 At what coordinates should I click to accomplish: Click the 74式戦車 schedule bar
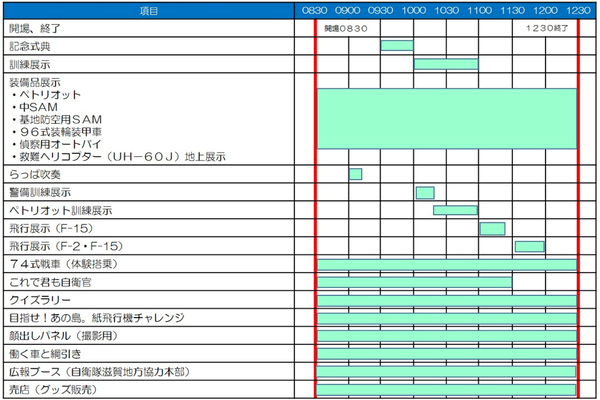[447, 264]
